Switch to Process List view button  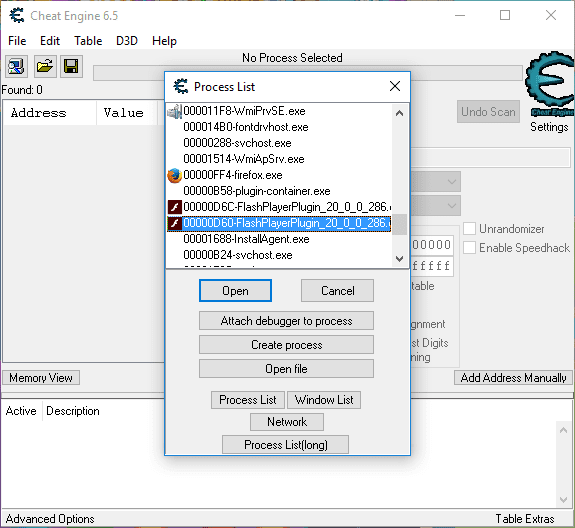pyautogui.click(x=248, y=400)
